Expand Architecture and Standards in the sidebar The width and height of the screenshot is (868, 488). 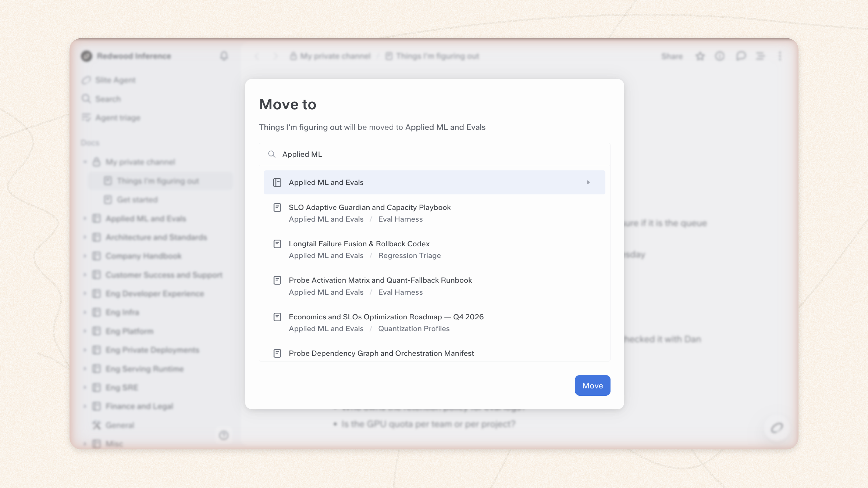pos(85,237)
